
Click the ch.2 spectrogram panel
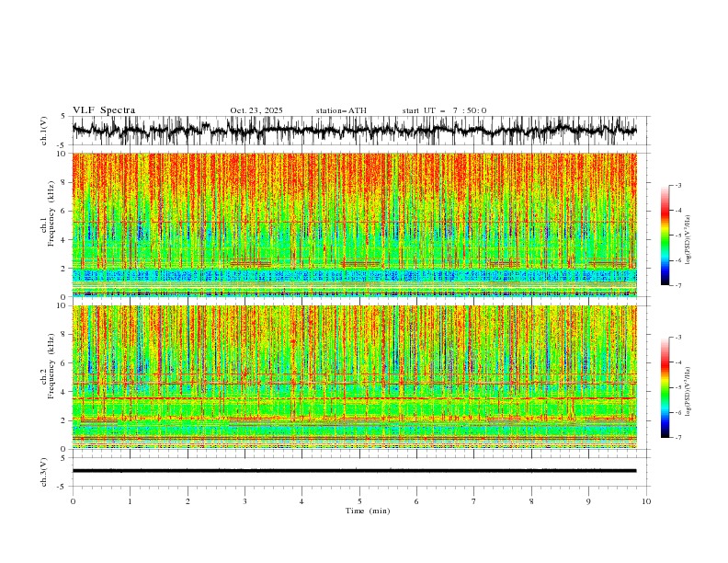pos(354,377)
